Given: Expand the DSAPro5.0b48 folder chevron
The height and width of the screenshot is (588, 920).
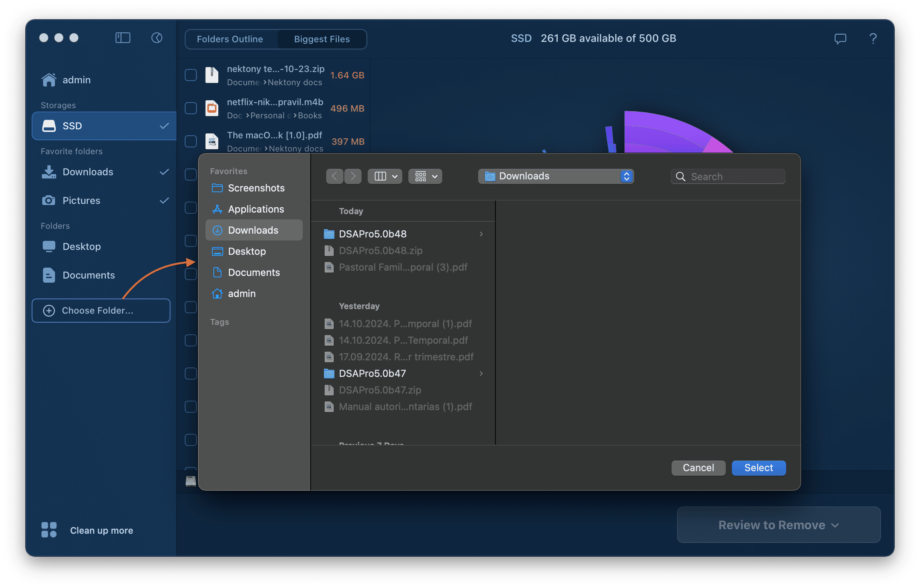Looking at the screenshot, I should [x=481, y=234].
